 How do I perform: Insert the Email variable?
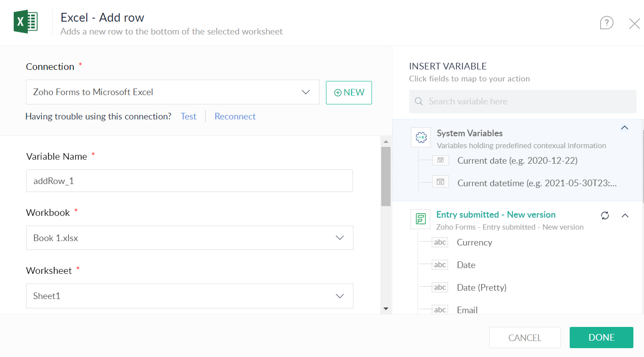[467, 310]
